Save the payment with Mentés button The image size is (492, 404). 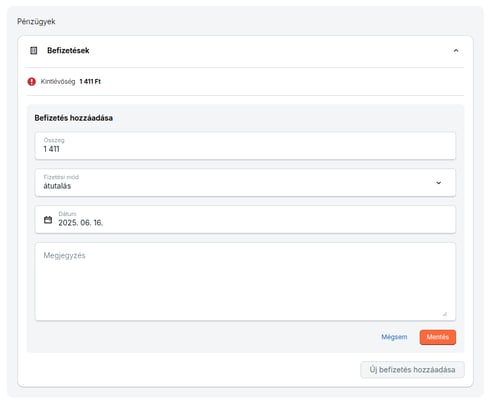pos(438,337)
